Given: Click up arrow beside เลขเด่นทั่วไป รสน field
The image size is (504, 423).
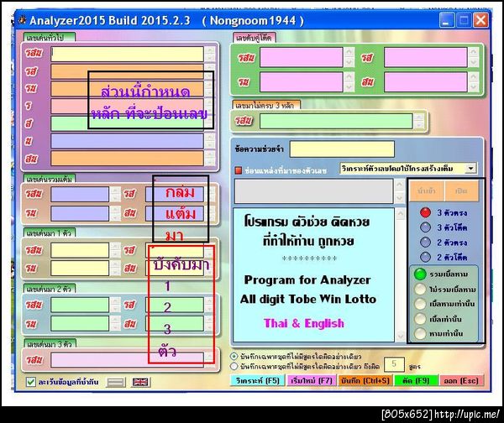Looking at the screenshot, I should 210,50.
